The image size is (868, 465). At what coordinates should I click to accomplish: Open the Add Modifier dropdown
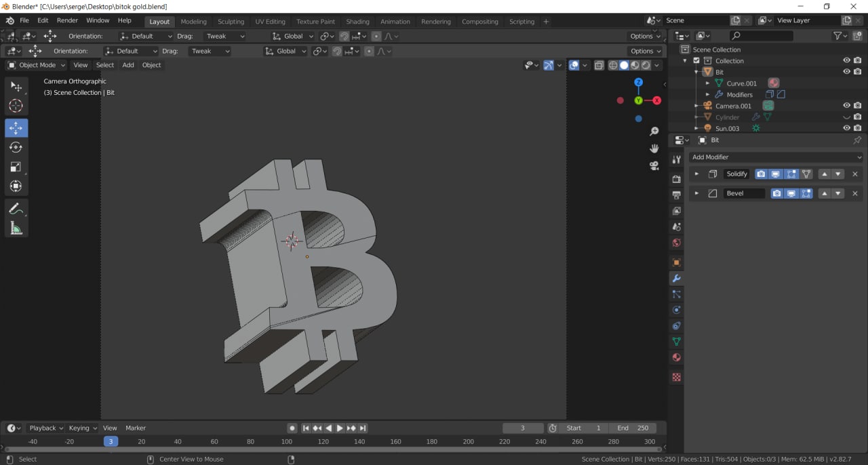point(776,157)
